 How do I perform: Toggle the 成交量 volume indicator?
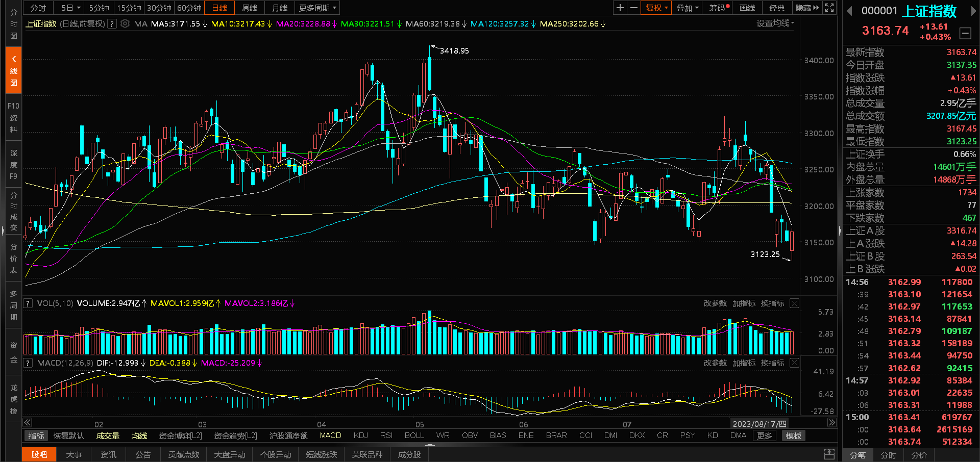108,436
